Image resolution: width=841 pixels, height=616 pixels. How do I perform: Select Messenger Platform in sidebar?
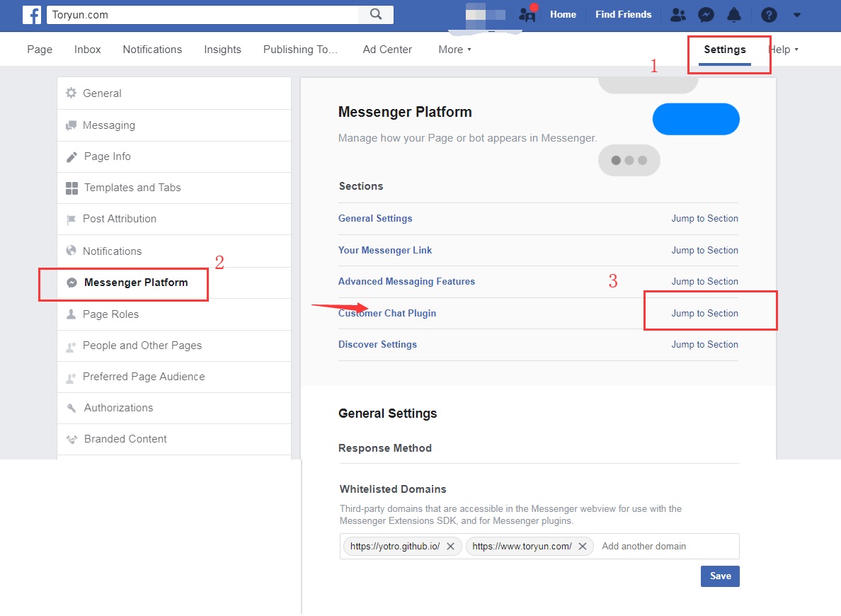(x=173, y=283)
